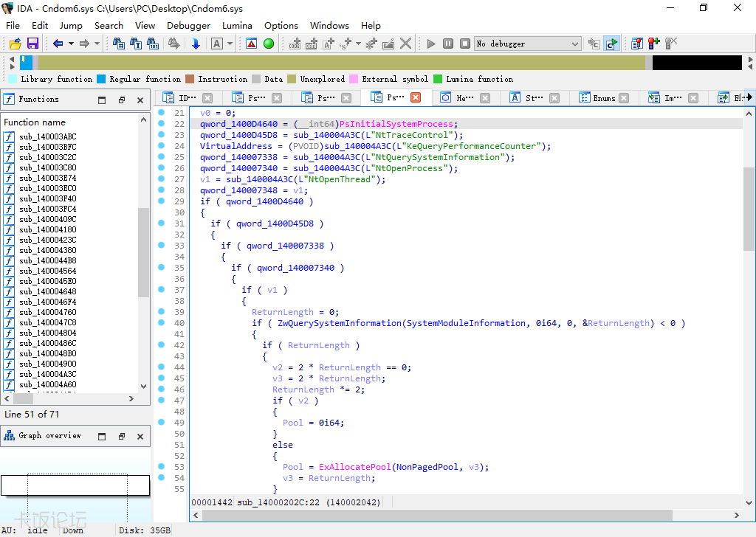Open the Debugger menu
The image size is (756, 537).
tap(188, 25)
